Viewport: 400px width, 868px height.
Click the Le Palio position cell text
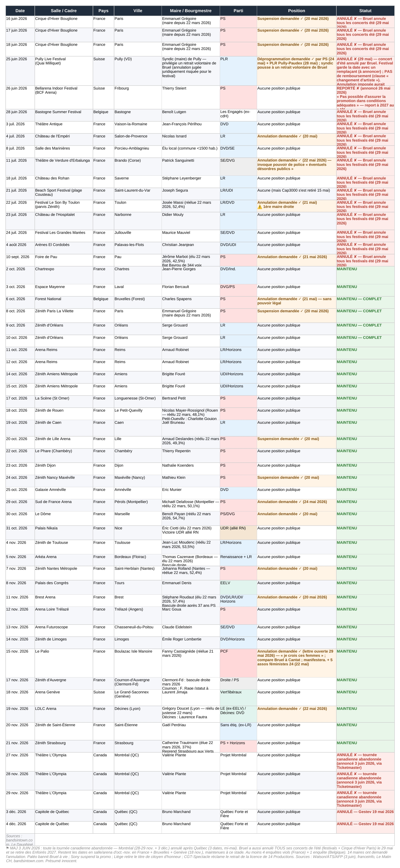point(295,657)
